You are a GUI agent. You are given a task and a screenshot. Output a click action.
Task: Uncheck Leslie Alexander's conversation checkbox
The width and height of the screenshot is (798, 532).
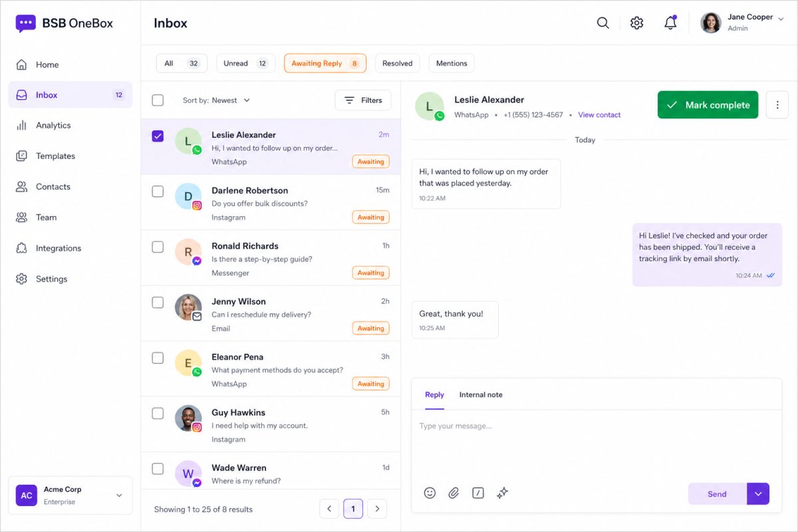tap(158, 136)
